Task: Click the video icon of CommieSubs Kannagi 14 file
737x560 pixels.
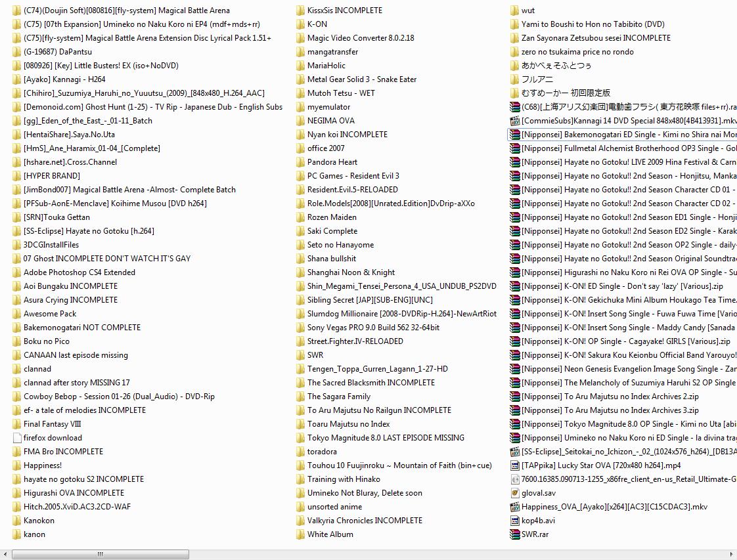Action: tap(515, 121)
